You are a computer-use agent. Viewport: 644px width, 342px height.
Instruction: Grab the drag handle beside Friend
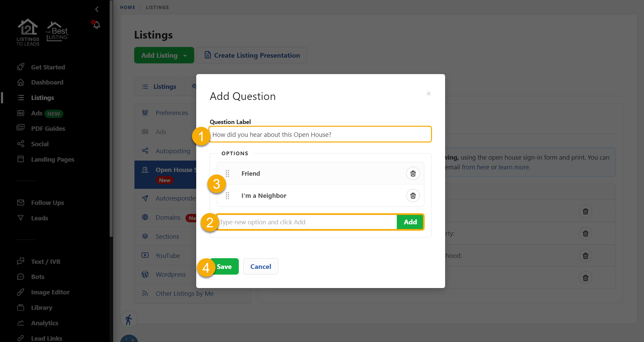click(227, 173)
